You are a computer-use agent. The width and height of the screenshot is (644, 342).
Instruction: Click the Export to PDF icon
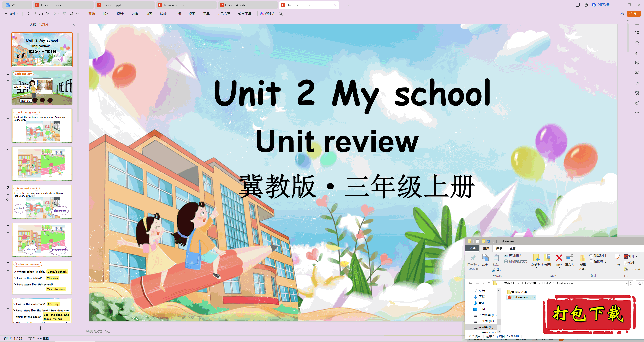pos(34,14)
